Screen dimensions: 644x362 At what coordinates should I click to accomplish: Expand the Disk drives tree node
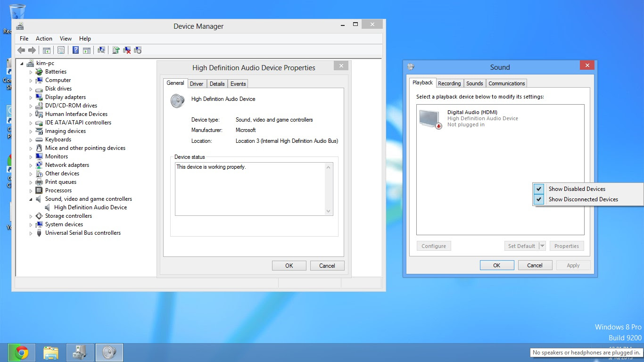tap(31, 89)
